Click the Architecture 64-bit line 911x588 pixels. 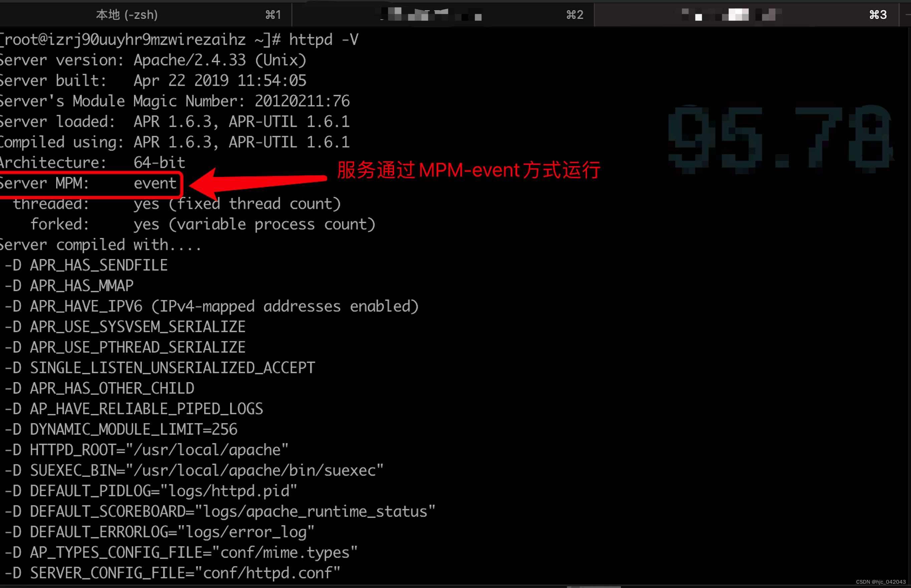[x=92, y=163]
